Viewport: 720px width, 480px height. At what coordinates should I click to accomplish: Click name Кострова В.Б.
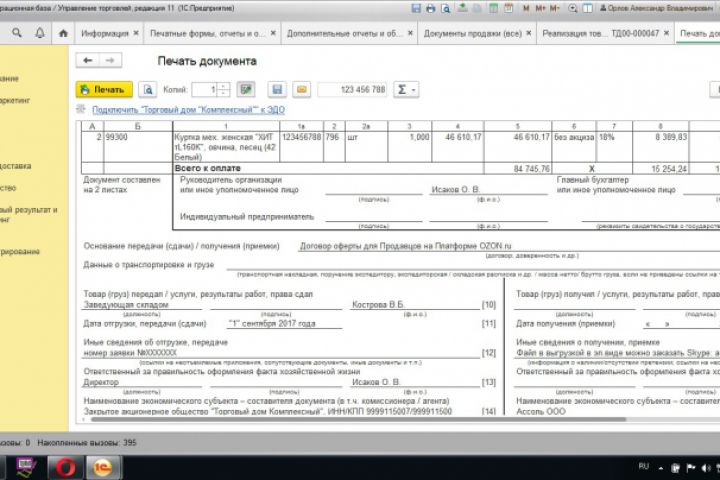point(378,305)
